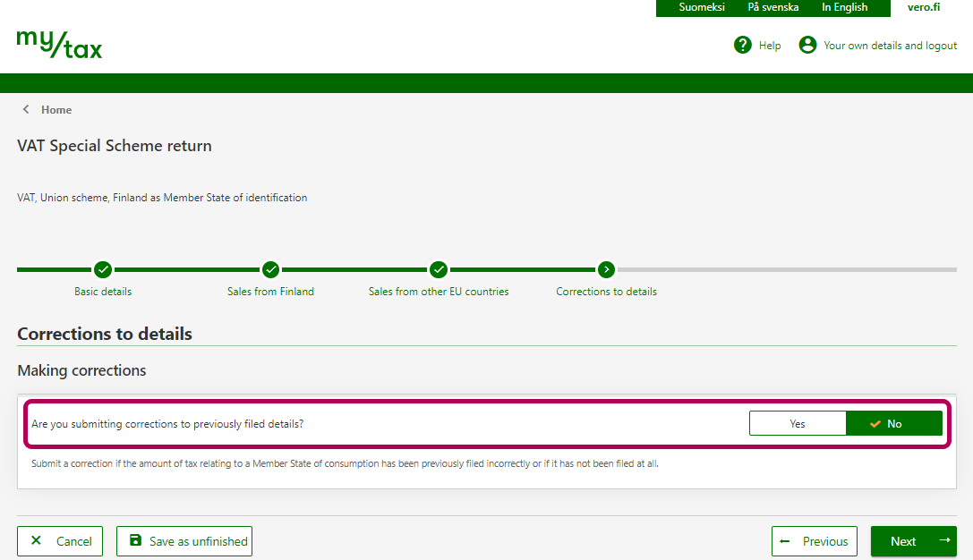
Task: Click the user profile icon
Action: click(807, 45)
